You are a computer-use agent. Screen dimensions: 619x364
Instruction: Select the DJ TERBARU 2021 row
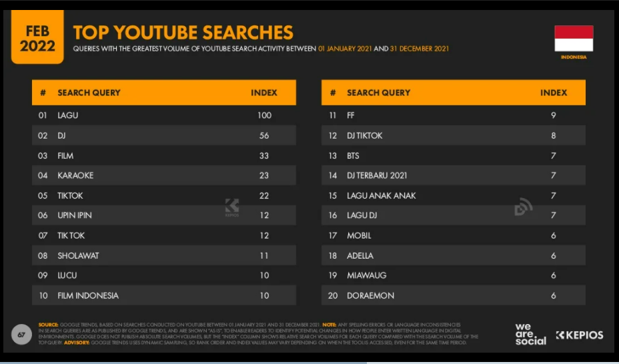pos(454,175)
